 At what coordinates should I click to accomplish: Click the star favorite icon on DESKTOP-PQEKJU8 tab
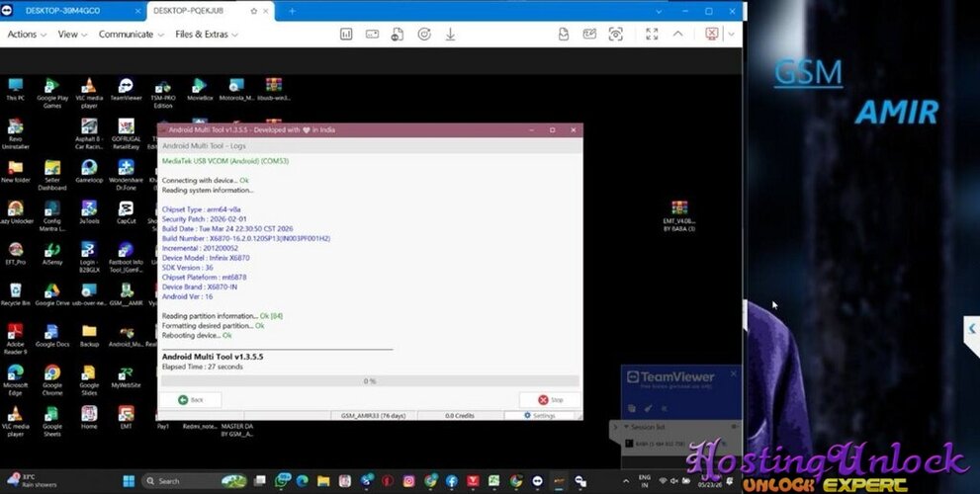[x=254, y=11]
